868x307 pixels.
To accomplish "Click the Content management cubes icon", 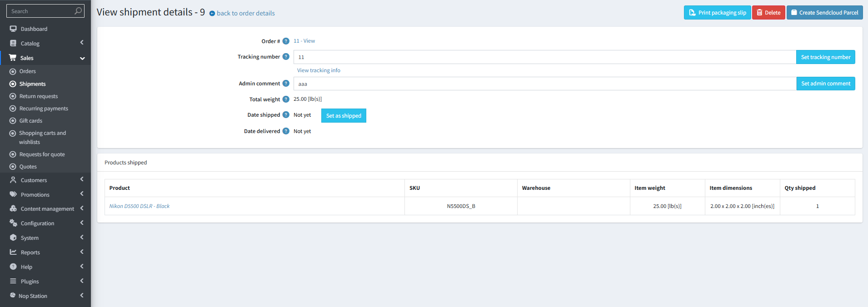I will (x=13, y=208).
